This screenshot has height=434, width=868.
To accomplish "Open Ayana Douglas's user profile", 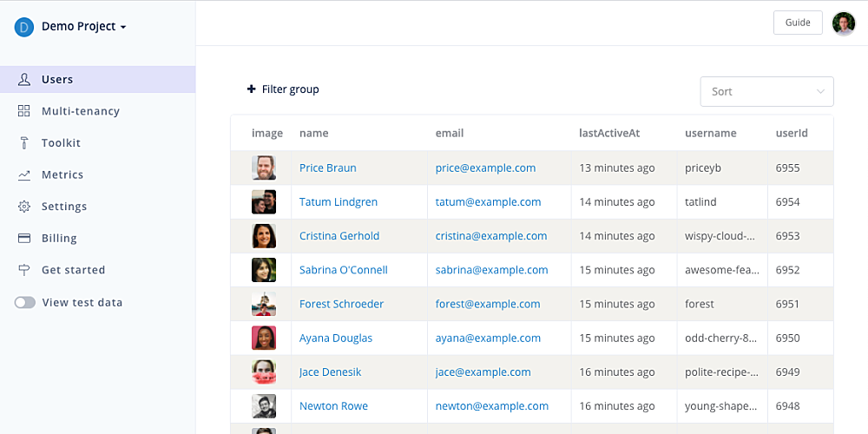I will 336,339.
